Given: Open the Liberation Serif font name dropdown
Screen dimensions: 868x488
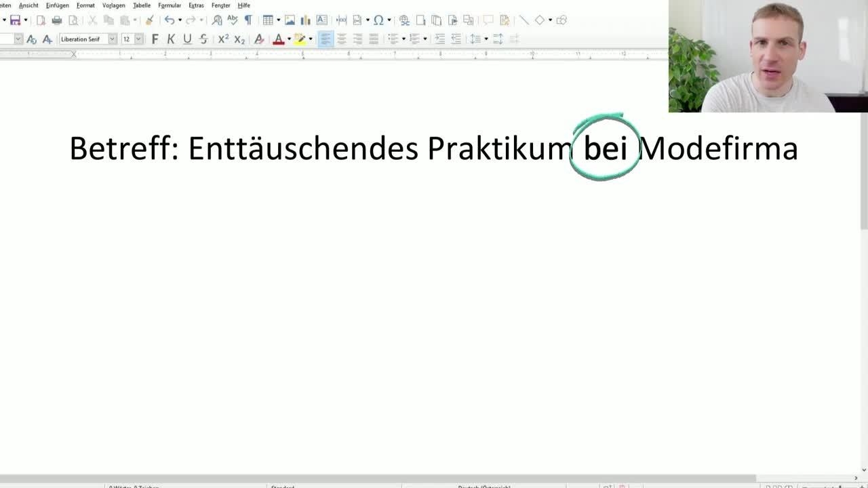Looking at the screenshot, I should pos(113,39).
